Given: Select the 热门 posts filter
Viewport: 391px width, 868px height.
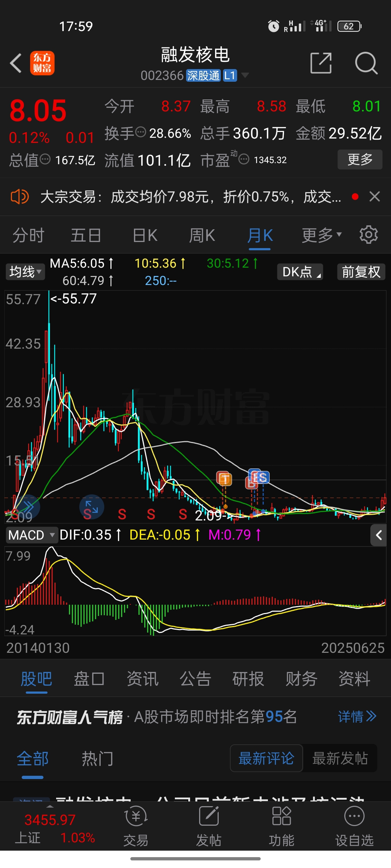Looking at the screenshot, I should (x=97, y=758).
